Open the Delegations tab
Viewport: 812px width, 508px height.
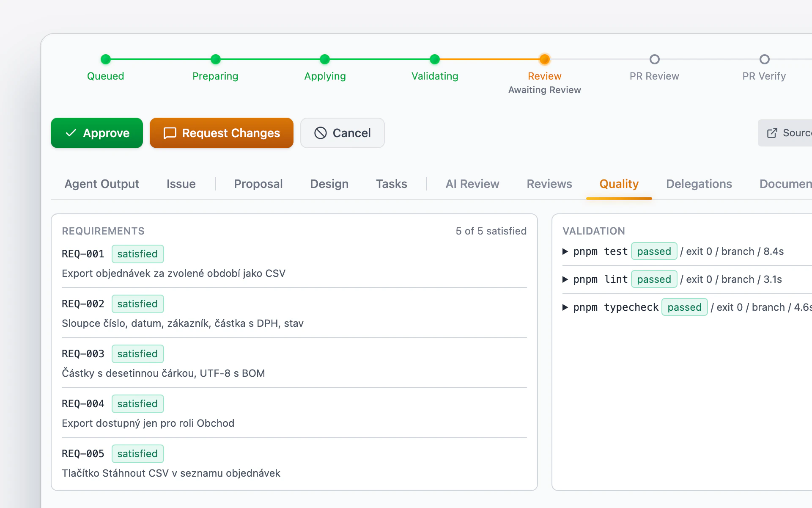point(699,184)
